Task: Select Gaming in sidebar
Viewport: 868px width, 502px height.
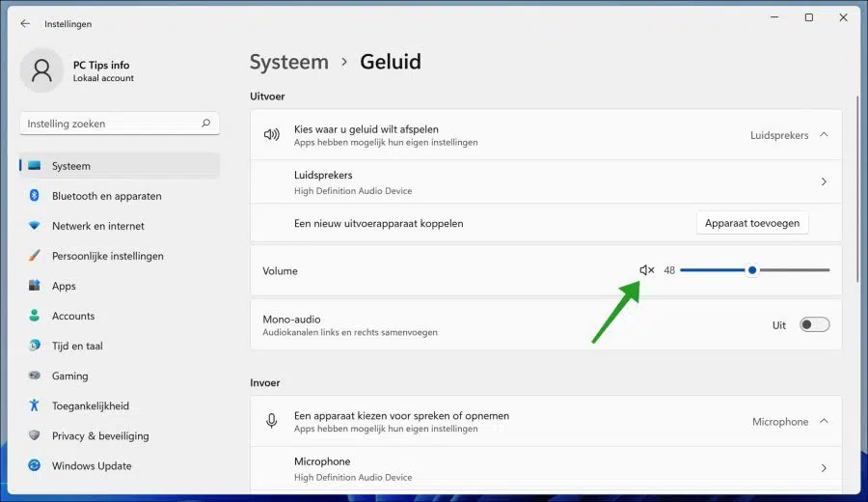Action: click(x=120, y=376)
